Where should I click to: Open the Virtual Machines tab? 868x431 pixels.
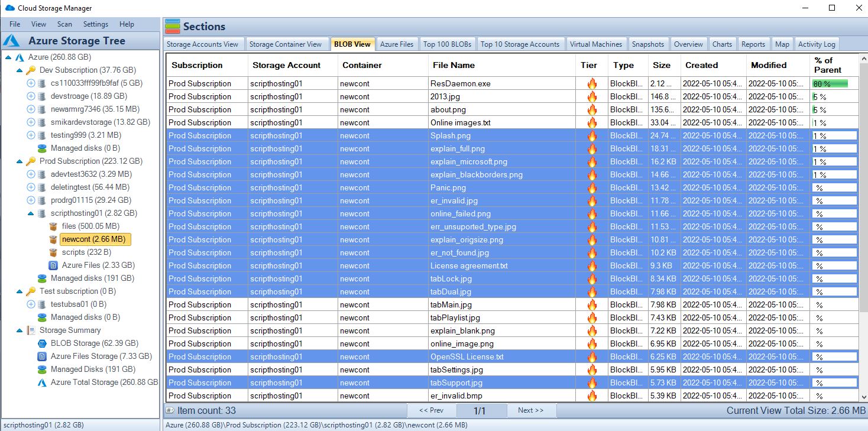click(596, 44)
